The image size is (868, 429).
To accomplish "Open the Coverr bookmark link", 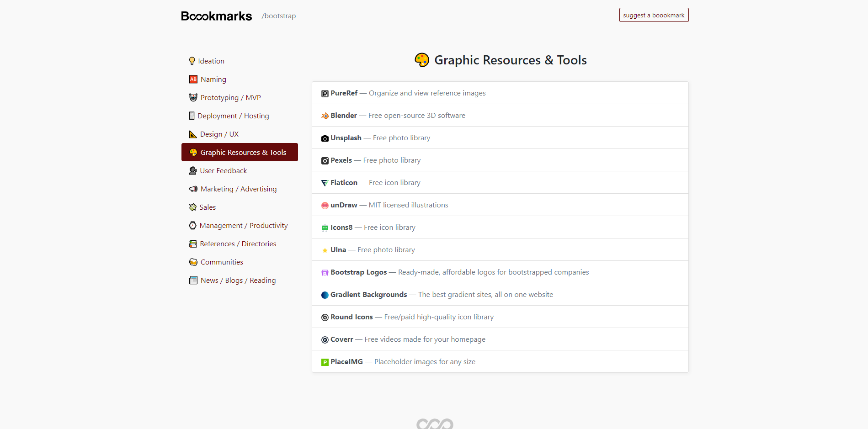I will click(x=500, y=339).
